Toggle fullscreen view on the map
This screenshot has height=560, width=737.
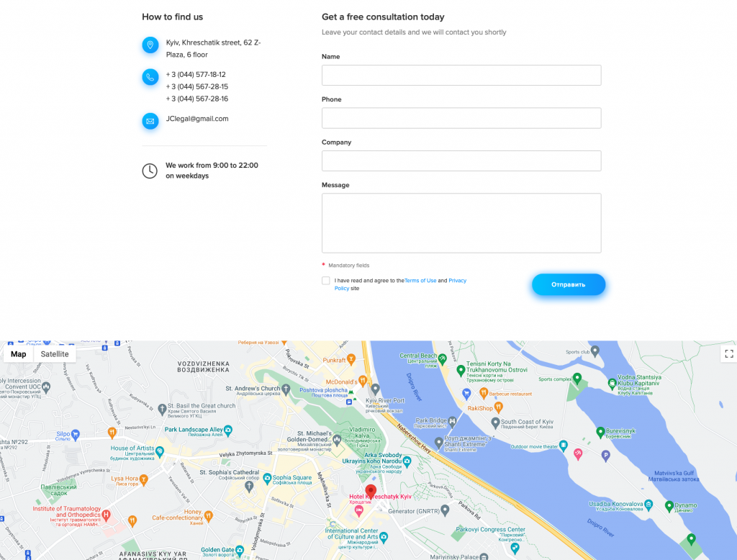pos(729,354)
